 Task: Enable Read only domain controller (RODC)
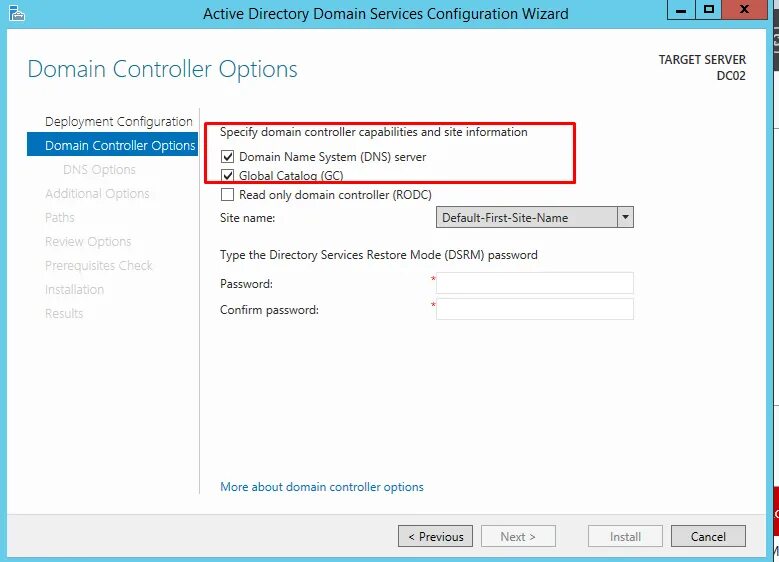(227, 195)
